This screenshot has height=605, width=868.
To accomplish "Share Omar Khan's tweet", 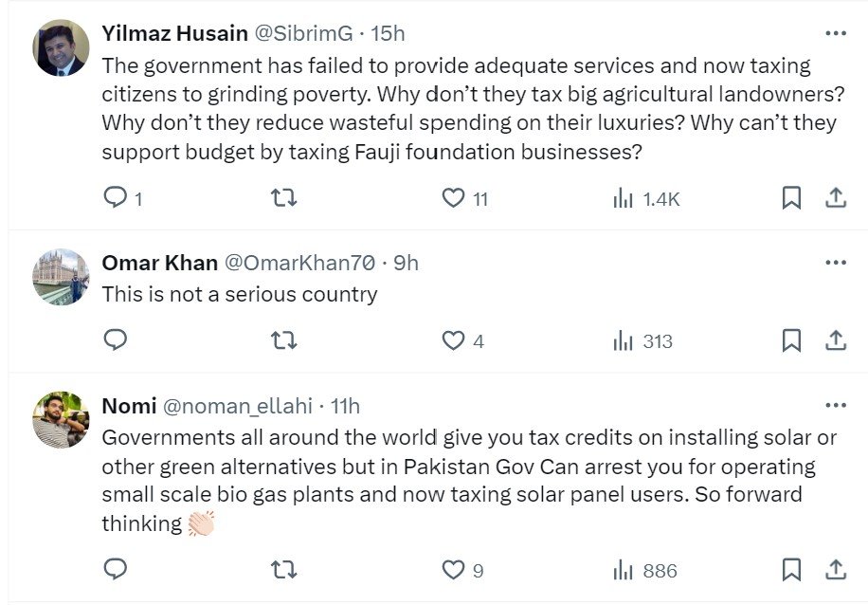I will click(x=836, y=340).
